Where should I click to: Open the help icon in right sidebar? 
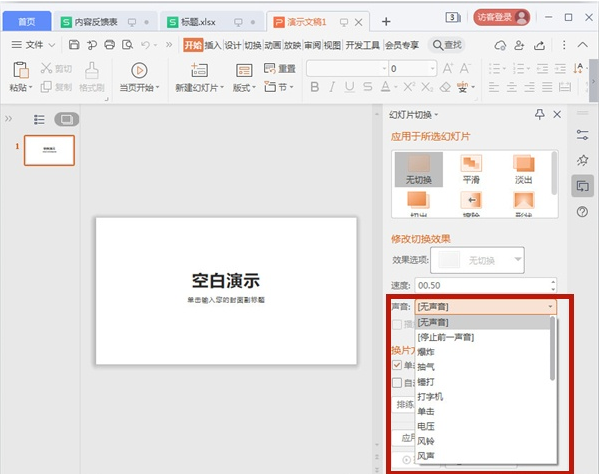click(582, 212)
